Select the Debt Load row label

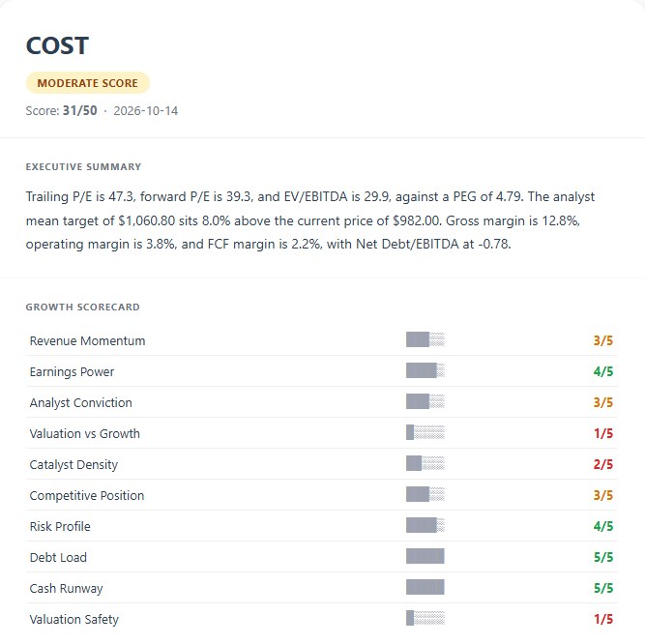[58, 557]
